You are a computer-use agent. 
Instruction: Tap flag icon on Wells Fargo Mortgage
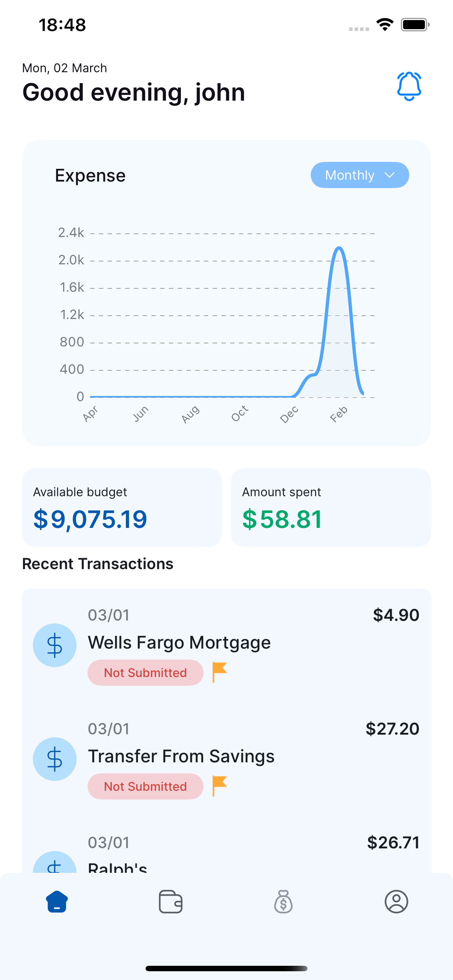click(x=219, y=672)
